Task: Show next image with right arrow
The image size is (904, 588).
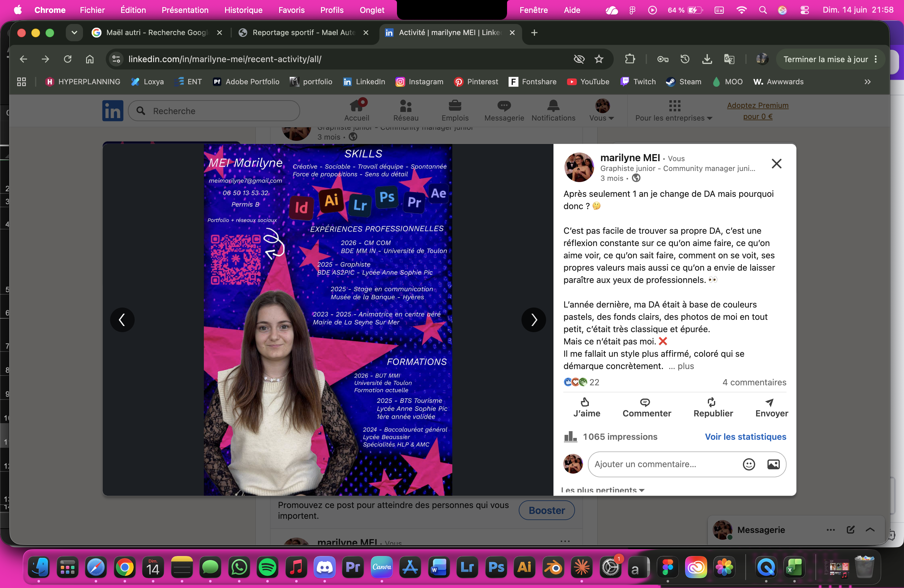Action: [x=534, y=320]
